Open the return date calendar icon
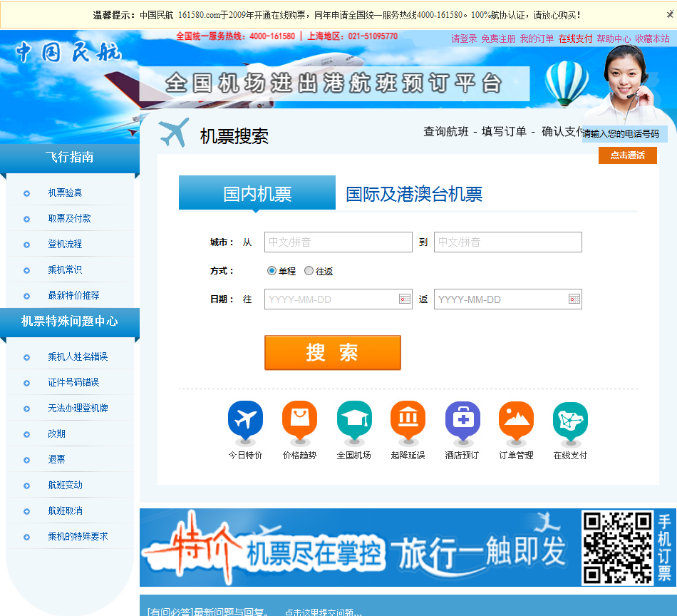This screenshot has width=677, height=616. [574, 299]
